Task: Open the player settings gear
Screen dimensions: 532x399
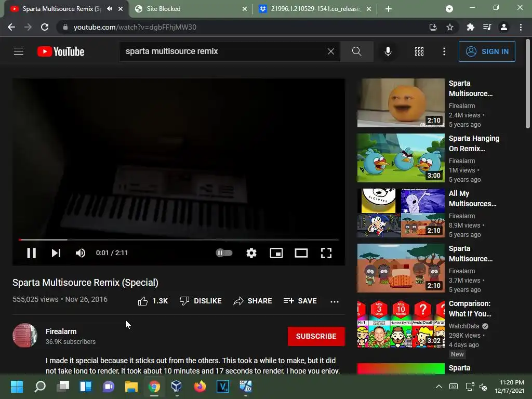Action: [x=251, y=253]
